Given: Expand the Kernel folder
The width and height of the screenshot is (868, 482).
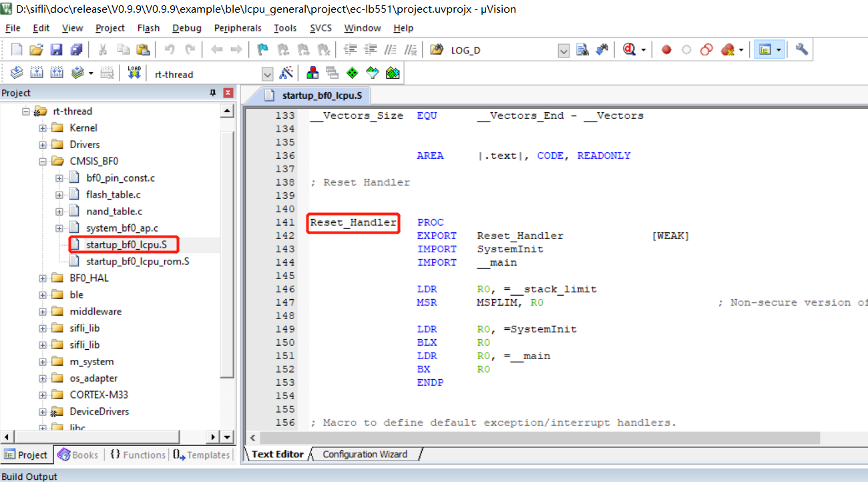Looking at the screenshot, I should [43, 128].
